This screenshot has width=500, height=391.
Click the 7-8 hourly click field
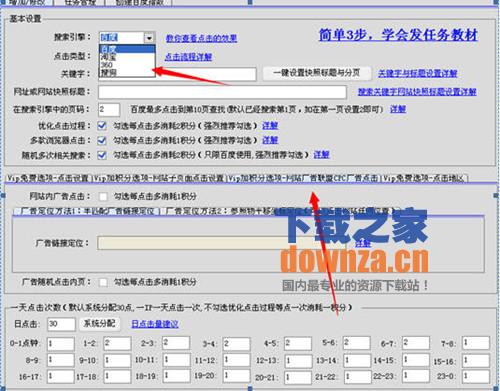(476, 343)
